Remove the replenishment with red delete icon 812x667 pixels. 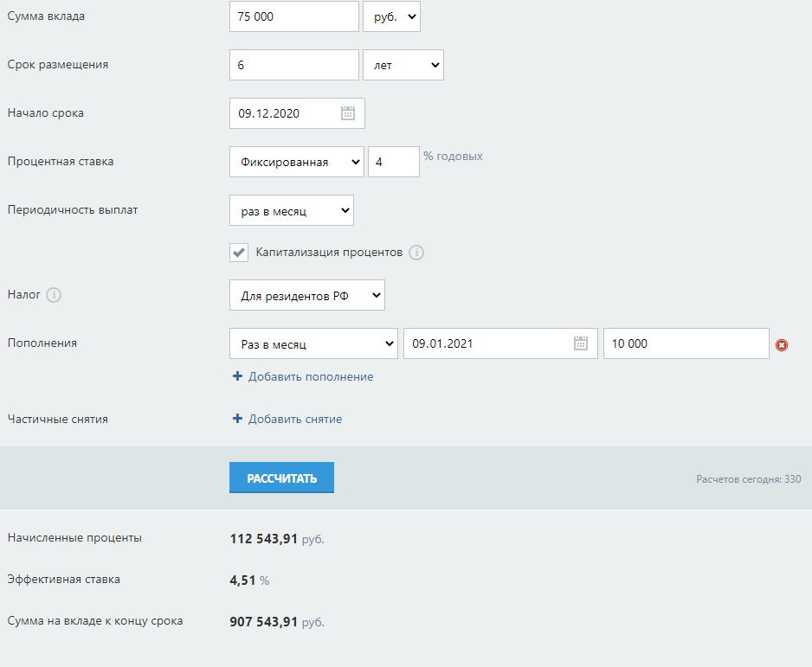click(x=782, y=345)
